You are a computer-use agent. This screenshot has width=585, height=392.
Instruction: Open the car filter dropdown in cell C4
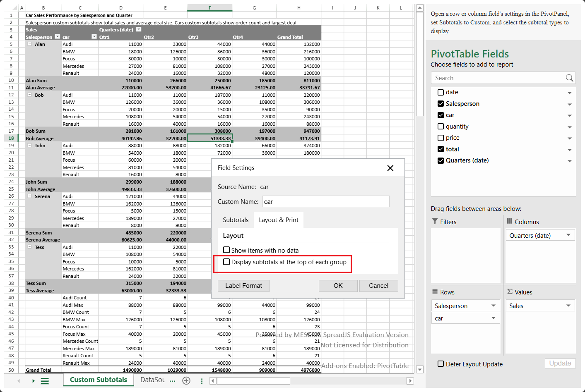[94, 37]
